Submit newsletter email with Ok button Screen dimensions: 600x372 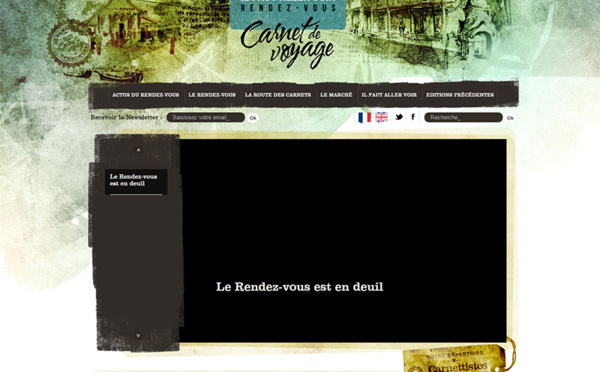(253, 118)
